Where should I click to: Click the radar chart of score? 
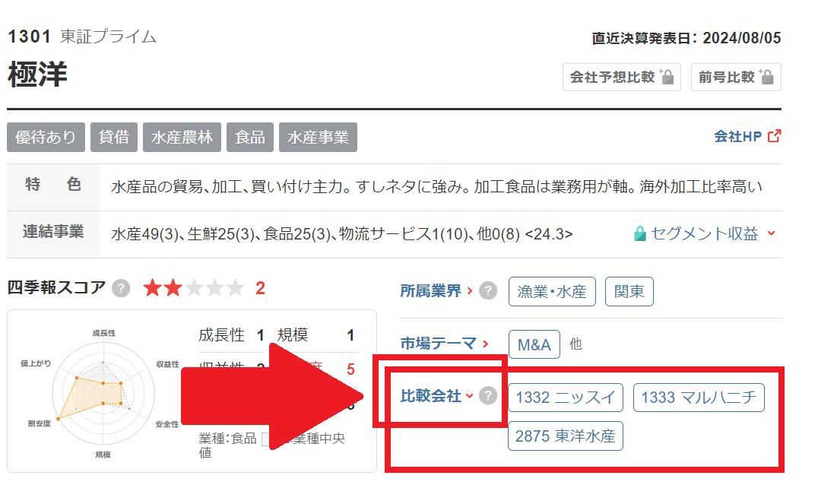(103, 393)
